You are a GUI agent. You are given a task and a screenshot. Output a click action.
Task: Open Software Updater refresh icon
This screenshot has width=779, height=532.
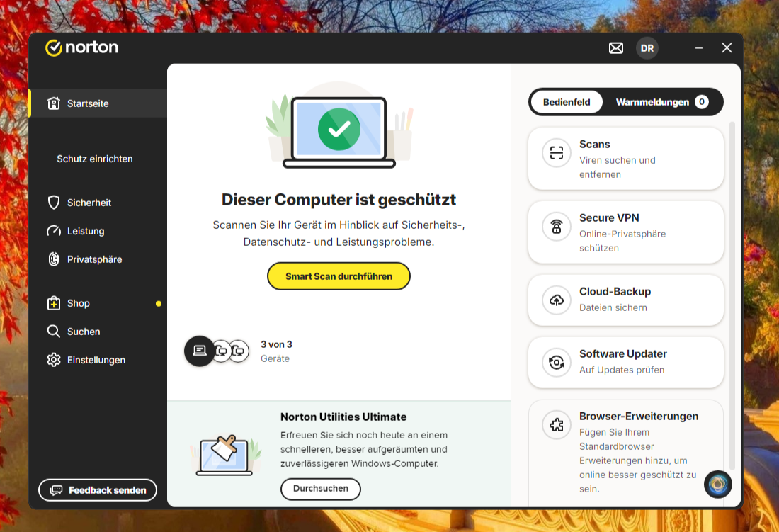tap(557, 363)
